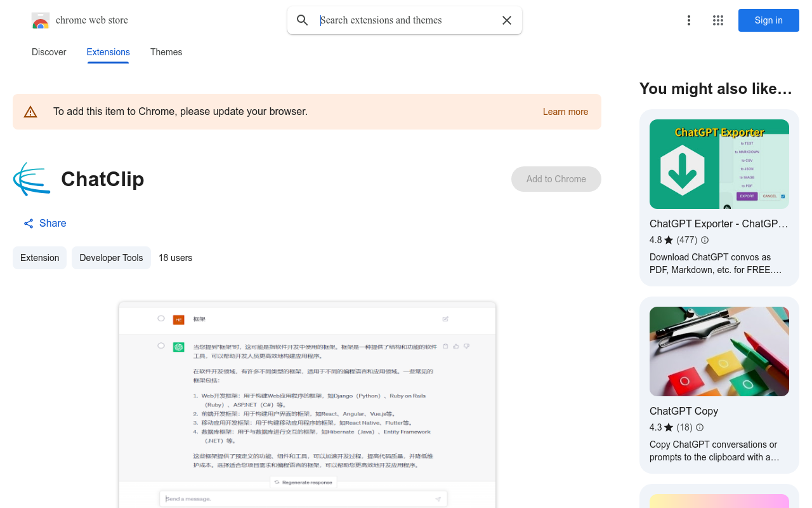Select the Developer Tools category chip
The width and height of the screenshot is (812, 508).
click(111, 258)
